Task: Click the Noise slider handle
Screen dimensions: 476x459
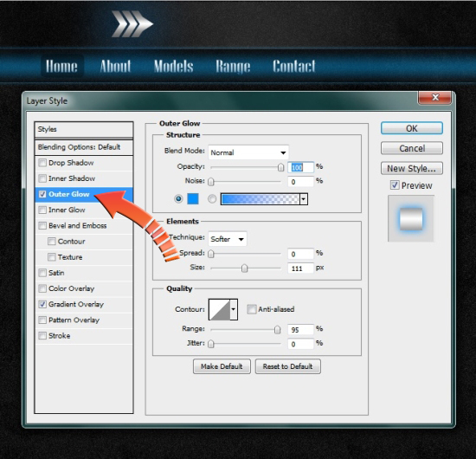Action: pyautogui.click(x=210, y=182)
